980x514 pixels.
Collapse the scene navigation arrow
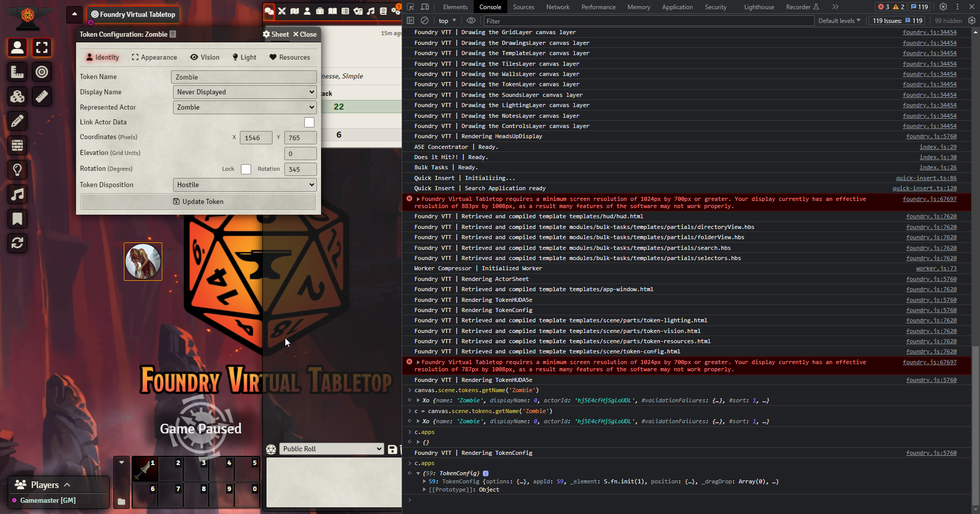pyautogui.click(x=75, y=14)
